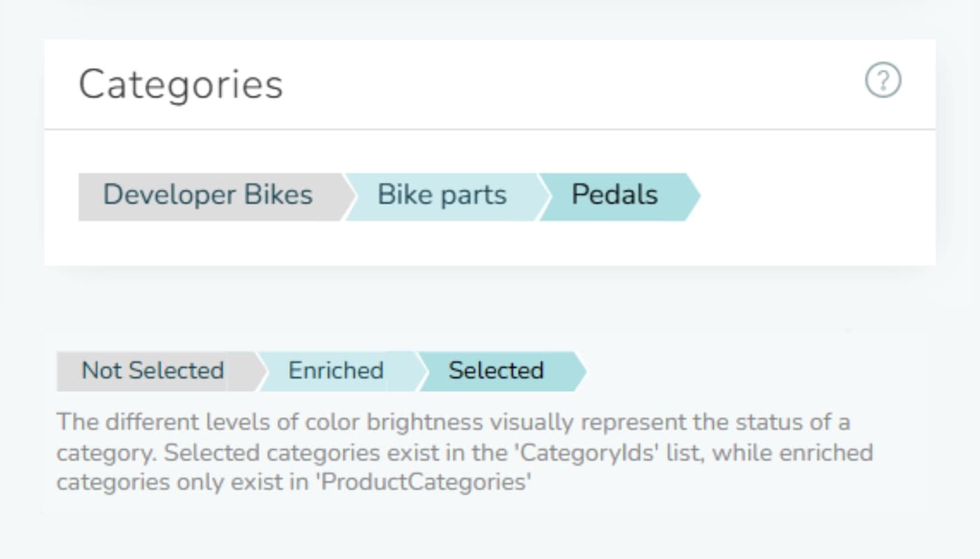Select the Bike parts enriched category
This screenshot has height=559, width=980.
click(442, 195)
